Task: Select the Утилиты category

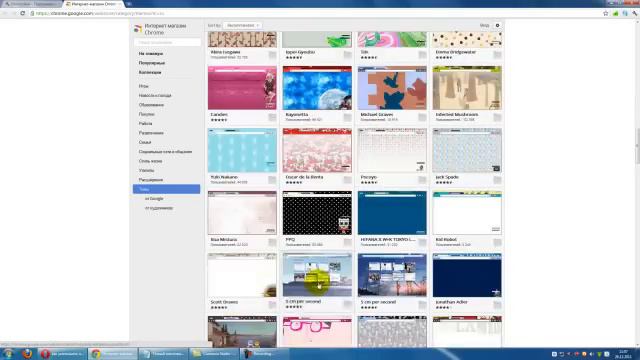Action: click(x=147, y=170)
